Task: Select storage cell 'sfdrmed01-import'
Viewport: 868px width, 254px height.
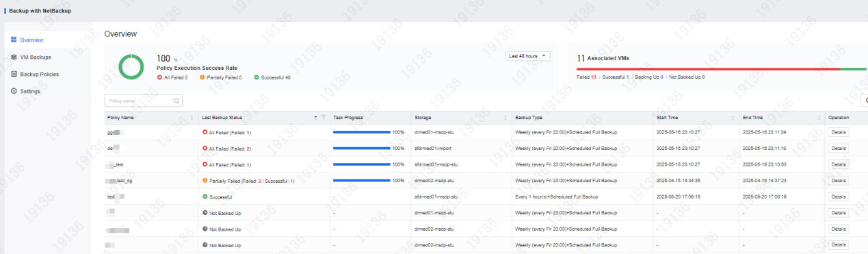Action: [433, 149]
